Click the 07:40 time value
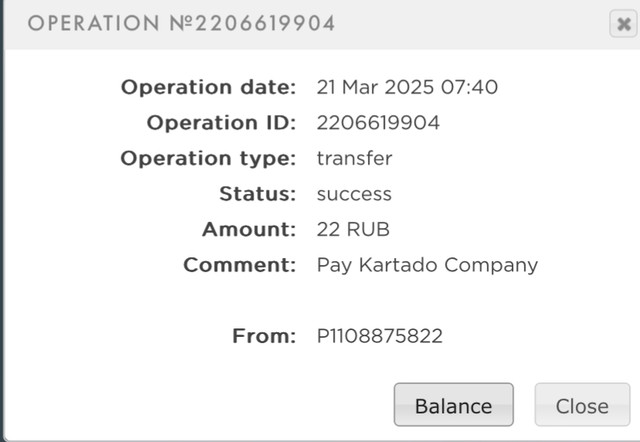 [x=469, y=87]
